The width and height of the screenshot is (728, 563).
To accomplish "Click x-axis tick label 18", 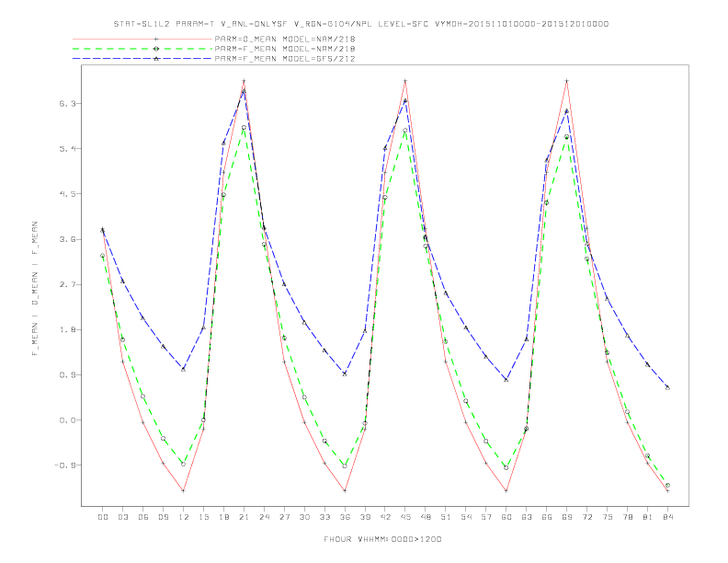I will tap(223, 517).
